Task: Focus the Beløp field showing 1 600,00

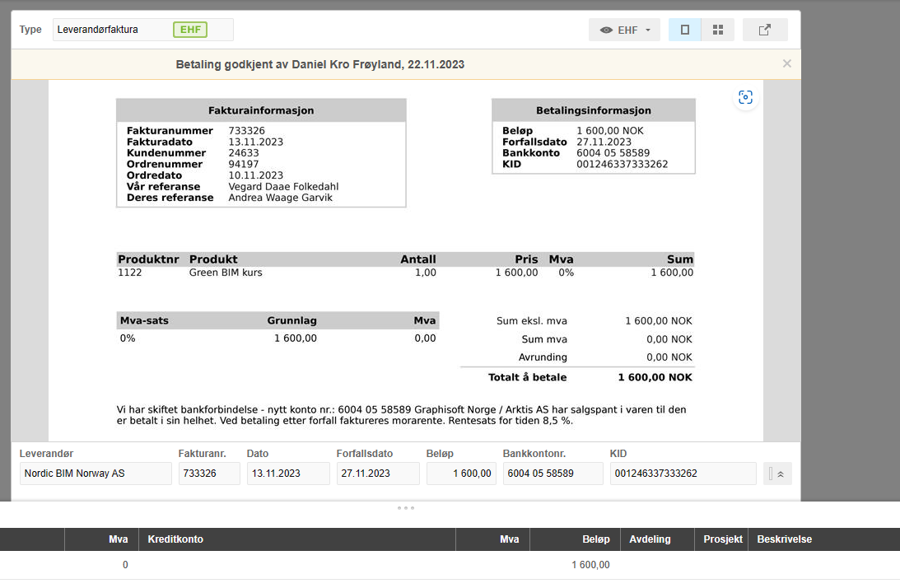Action: 461,474
